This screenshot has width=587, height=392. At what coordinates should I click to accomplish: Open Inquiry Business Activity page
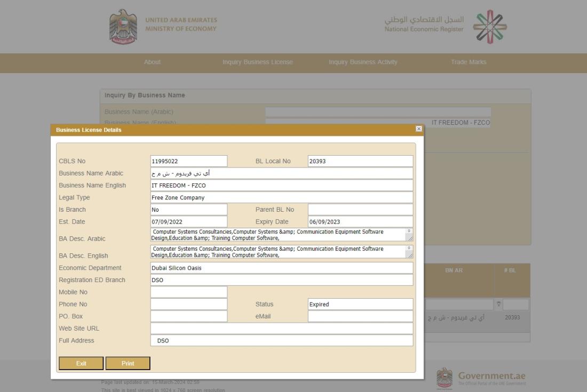(x=363, y=62)
